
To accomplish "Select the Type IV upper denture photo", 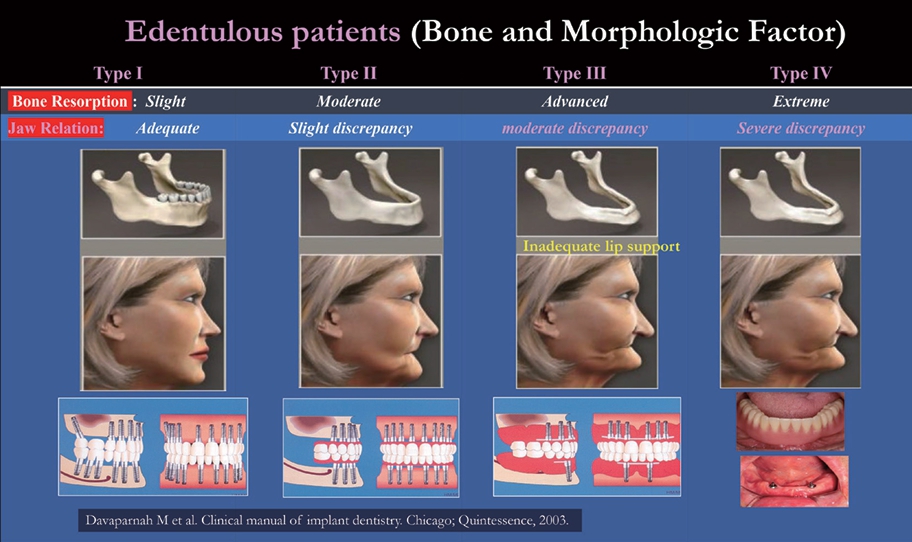I will [792, 421].
